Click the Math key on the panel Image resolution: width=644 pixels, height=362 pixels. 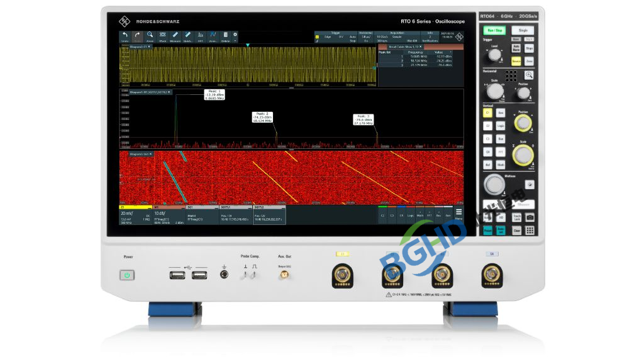click(501, 165)
